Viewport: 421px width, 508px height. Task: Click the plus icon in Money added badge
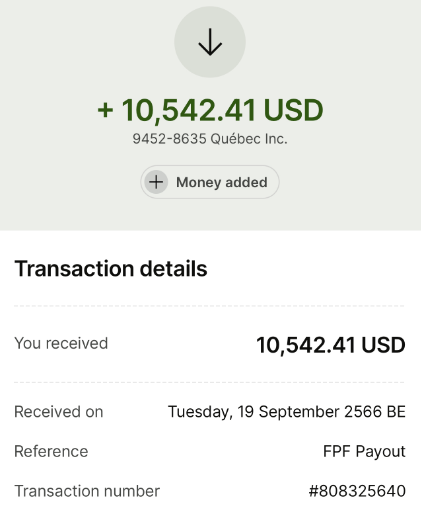coord(156,182)
